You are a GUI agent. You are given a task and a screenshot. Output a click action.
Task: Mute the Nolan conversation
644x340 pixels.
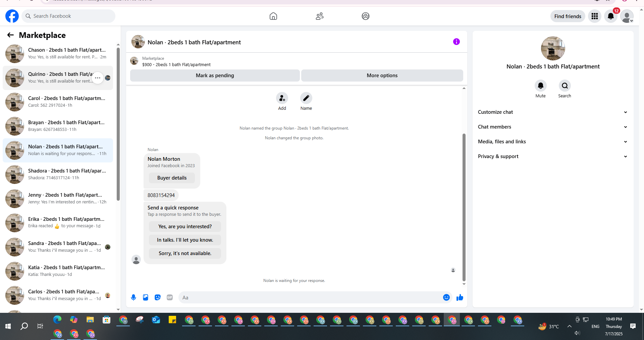pyautogui.click(x=541, y=86)
